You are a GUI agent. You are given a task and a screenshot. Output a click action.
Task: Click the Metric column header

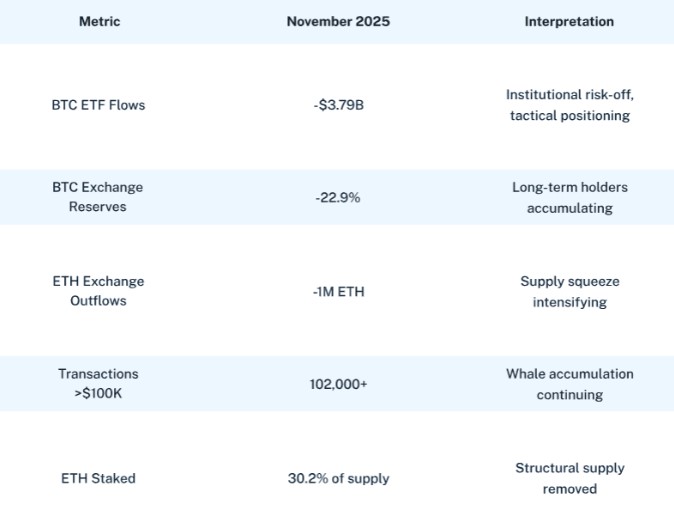pyautogui.click(x=98, y=21)
